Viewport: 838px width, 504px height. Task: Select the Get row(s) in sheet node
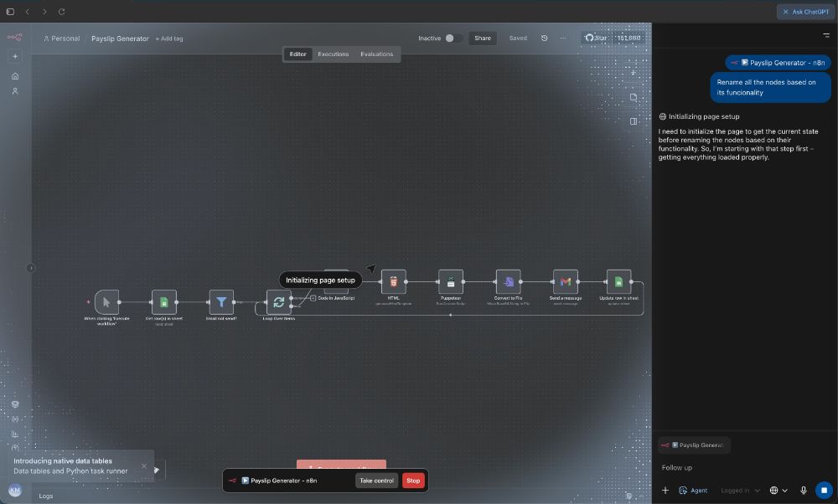click(x=164, y=302)
